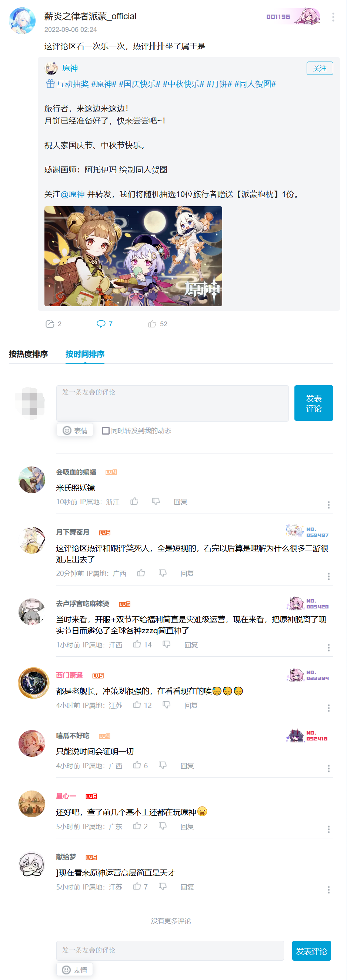Image resolution: width=347 pixels, height=980 pixels.
Task: Like the post with thumbs-up showing 52
Action: [x=152, y=324]
